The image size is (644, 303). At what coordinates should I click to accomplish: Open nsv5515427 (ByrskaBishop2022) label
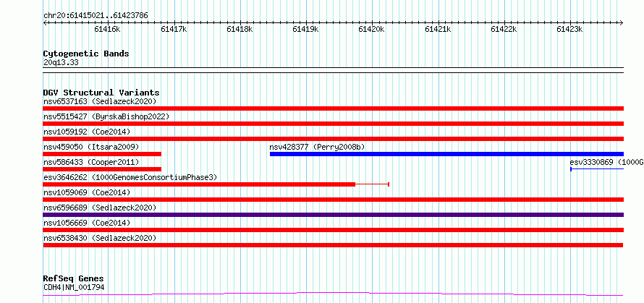pyautogui.click(x=106, y=116)
